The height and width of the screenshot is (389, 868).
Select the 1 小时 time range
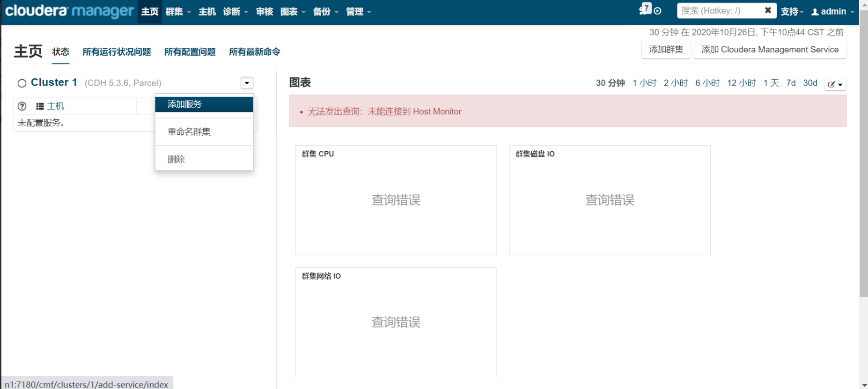tap(644, 83)
